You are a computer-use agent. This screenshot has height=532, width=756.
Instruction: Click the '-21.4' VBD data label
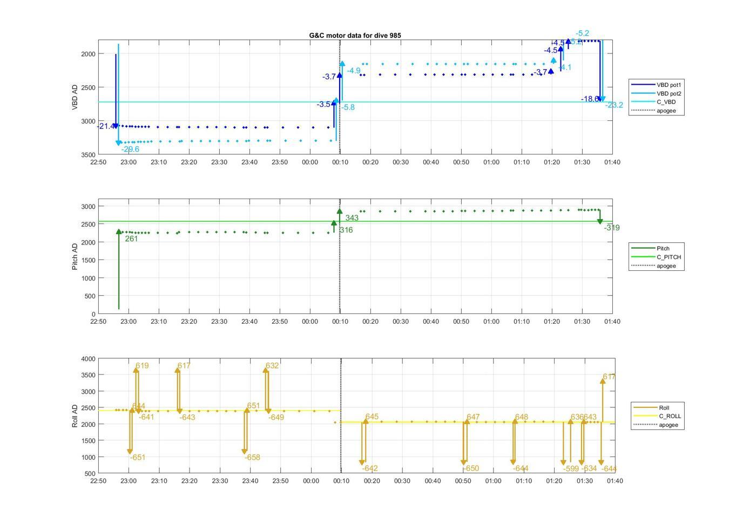(105, 126)
